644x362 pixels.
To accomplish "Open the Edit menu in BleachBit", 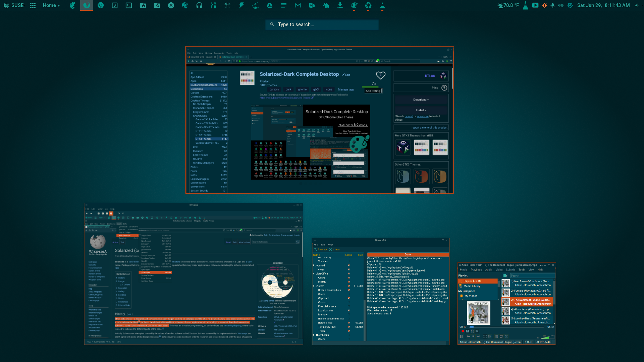I will (323, 245).
